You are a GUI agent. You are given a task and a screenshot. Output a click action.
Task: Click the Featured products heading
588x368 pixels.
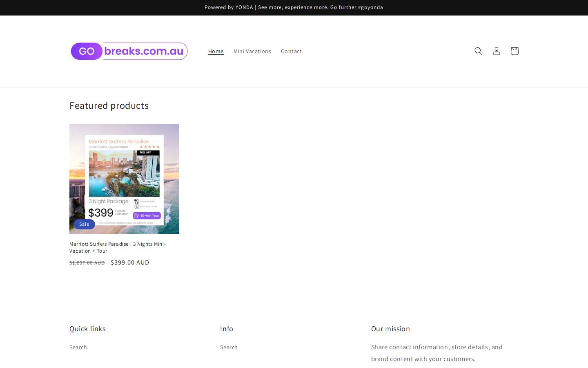109,105
